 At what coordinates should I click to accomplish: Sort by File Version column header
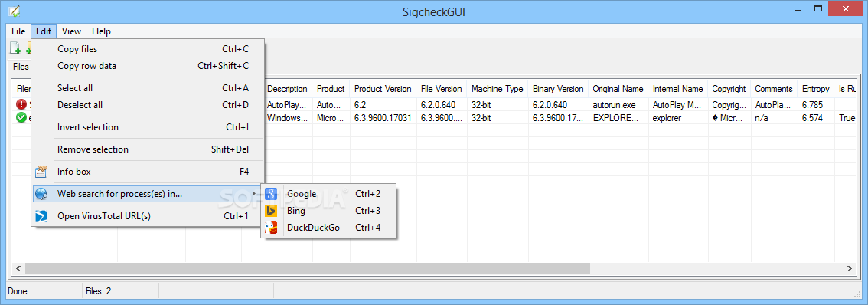[x=441, y=89]
